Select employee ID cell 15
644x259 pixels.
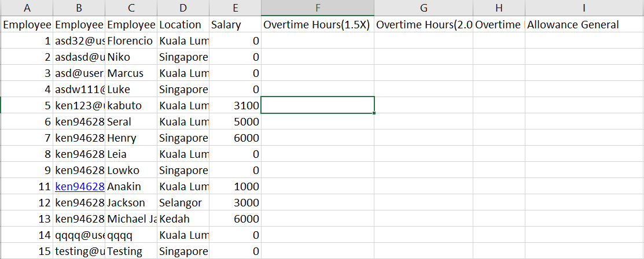click(x=27, y=251)
